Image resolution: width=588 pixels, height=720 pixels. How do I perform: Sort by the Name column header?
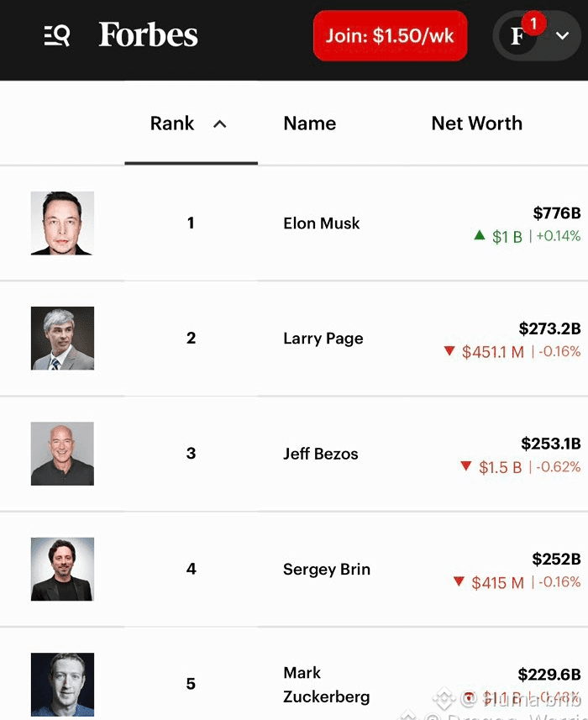click(x=310, y=124)
